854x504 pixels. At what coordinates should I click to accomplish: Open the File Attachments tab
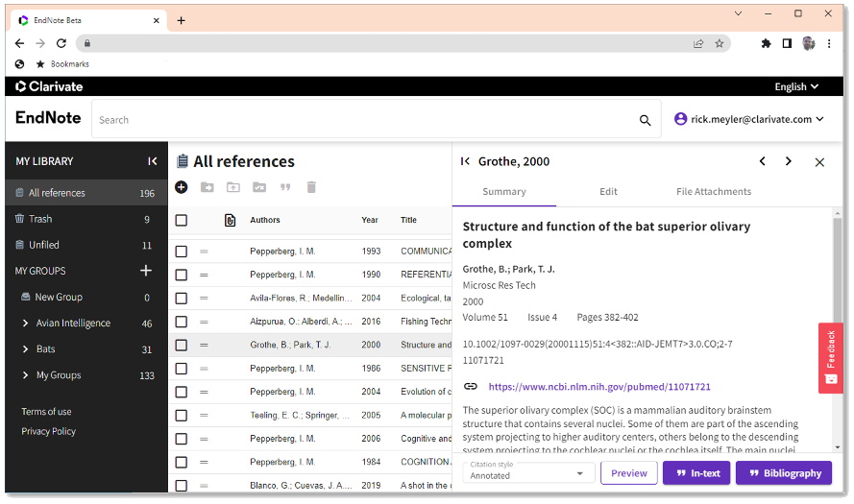[x=714, y=192]
